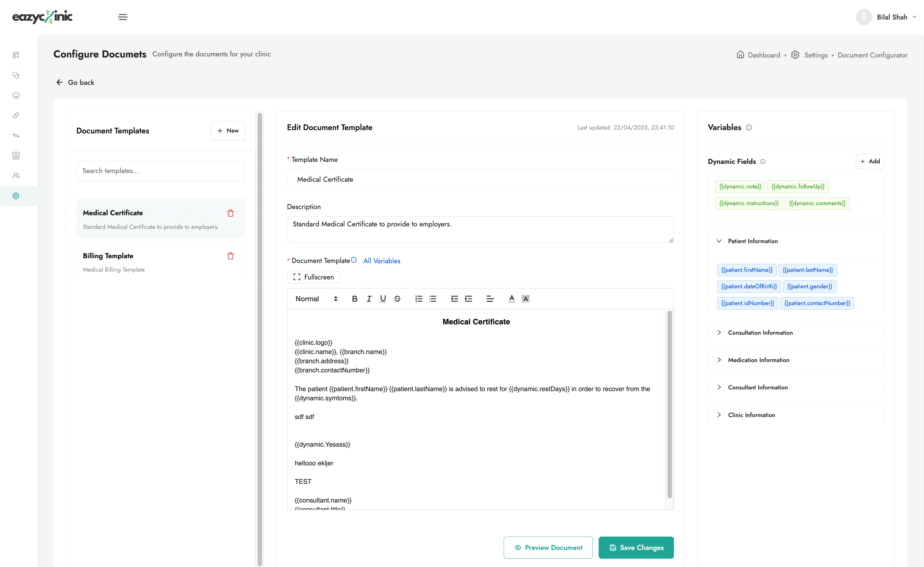Apply strikethrough formatting in editor
The height and width of the screenshot is (567, 924).
pos(397,299)
